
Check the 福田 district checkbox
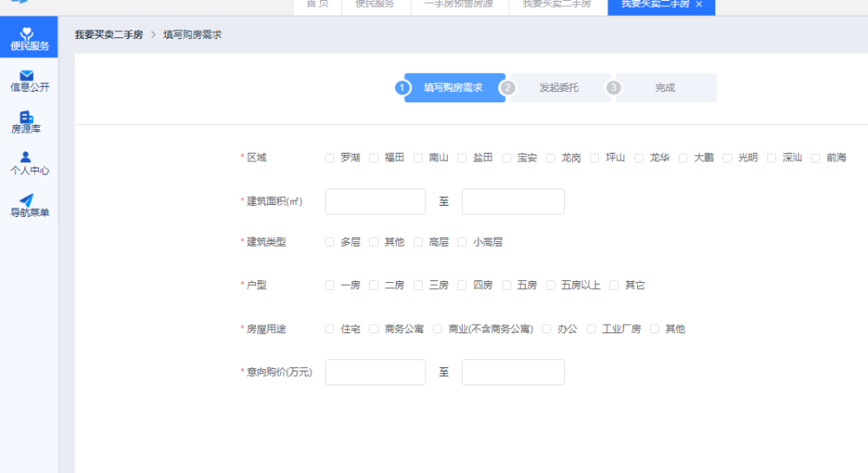[x=373, y=158]
